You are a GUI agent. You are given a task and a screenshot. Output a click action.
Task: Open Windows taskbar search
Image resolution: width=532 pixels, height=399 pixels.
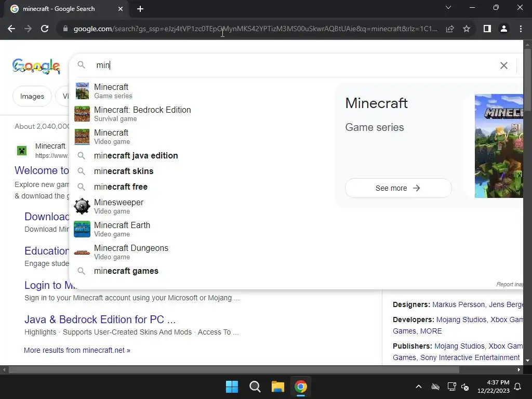coord(255,387)
